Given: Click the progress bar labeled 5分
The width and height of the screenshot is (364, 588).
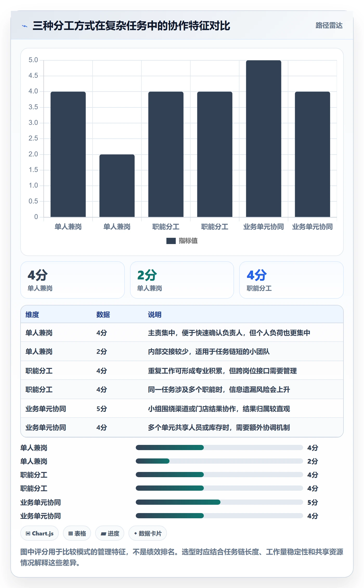Looking at the screenshot, I should click(x=219, y=502).
